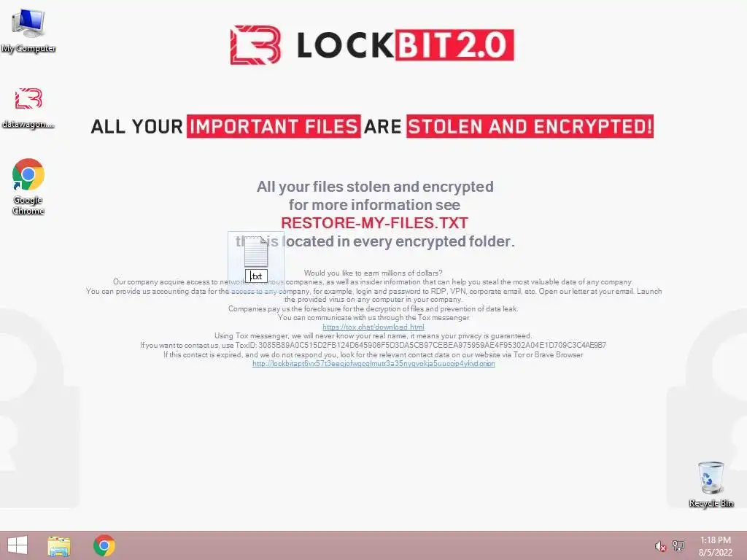The image size is (747, 560).
Task: Click the muted volume tray icon
Action: pyautogui.click(x=660, y=546)
